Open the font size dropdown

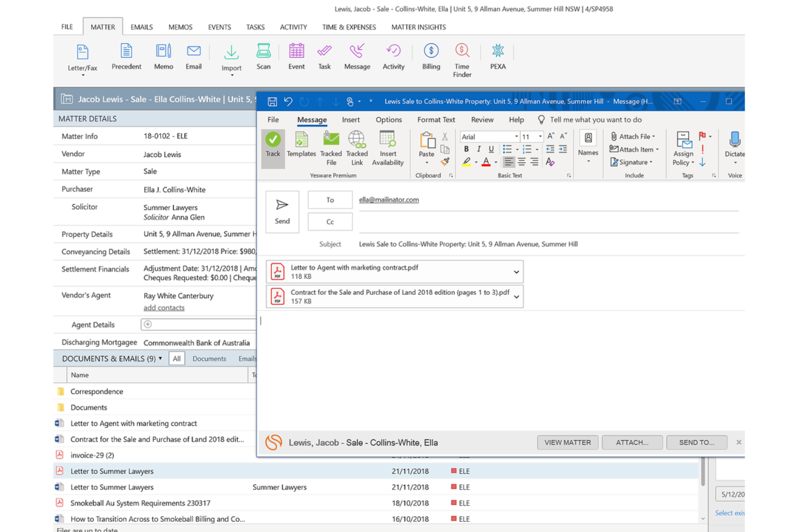[540, 137]
